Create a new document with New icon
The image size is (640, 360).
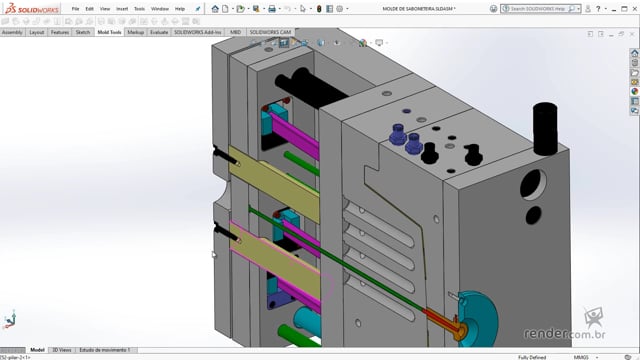click(x=225, y=9)
